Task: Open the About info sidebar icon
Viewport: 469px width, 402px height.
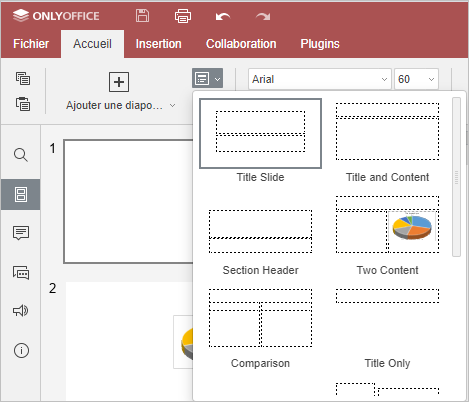Action: (x=21, y=350)
